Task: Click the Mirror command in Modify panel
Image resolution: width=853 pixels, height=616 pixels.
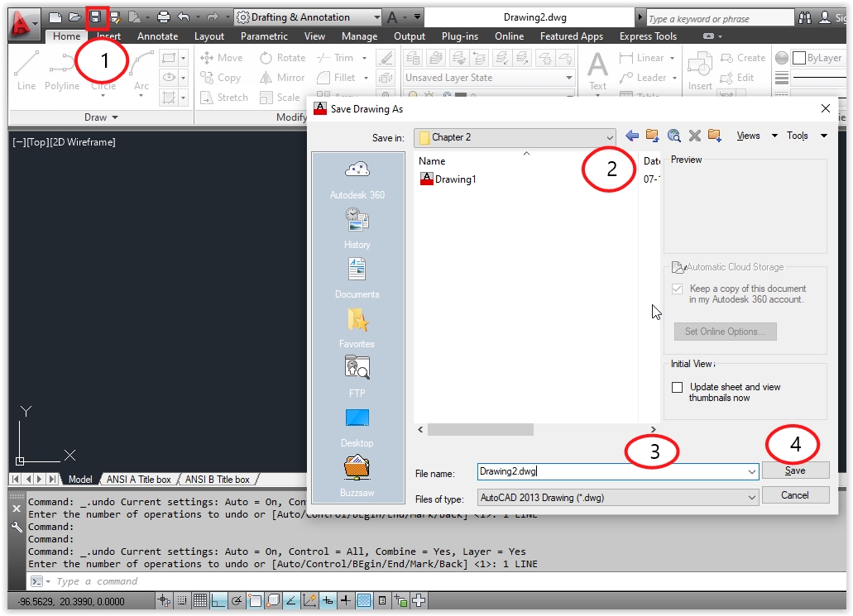Action: pyautogui.click(x=282, y=78)
